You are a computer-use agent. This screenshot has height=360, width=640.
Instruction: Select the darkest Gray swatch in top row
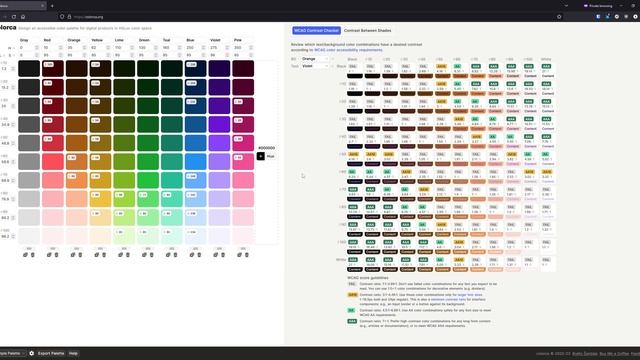29,69
